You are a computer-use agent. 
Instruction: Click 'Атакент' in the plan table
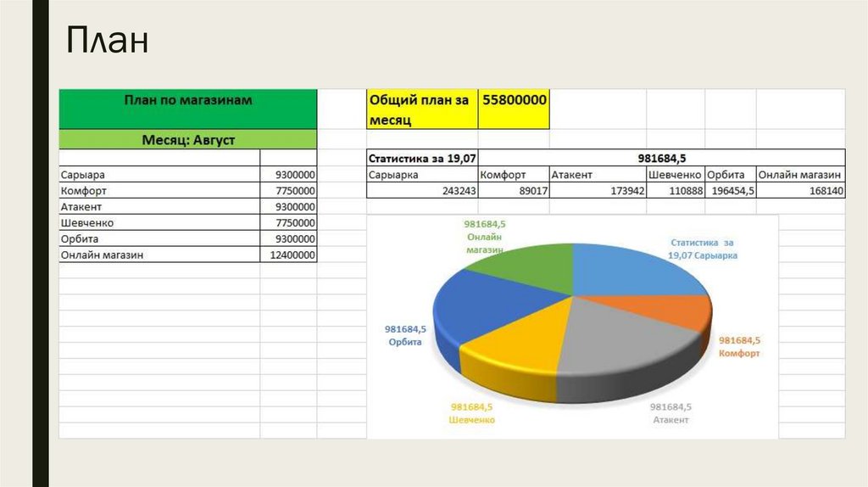tap(81, 207)
